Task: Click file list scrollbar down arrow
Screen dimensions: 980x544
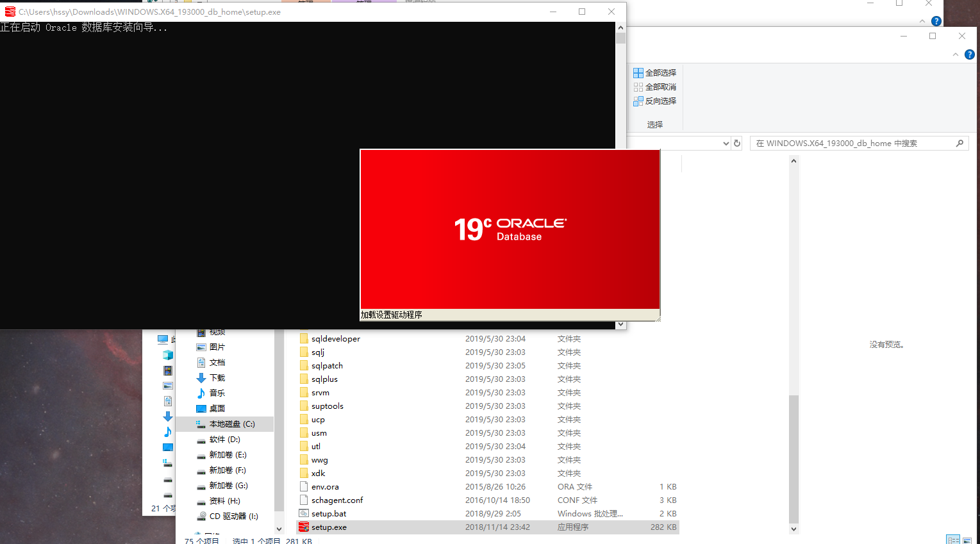Action: 793,529
